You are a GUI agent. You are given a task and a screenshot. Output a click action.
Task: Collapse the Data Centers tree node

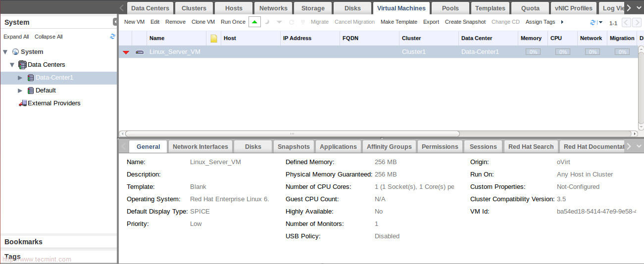(12, 65)
